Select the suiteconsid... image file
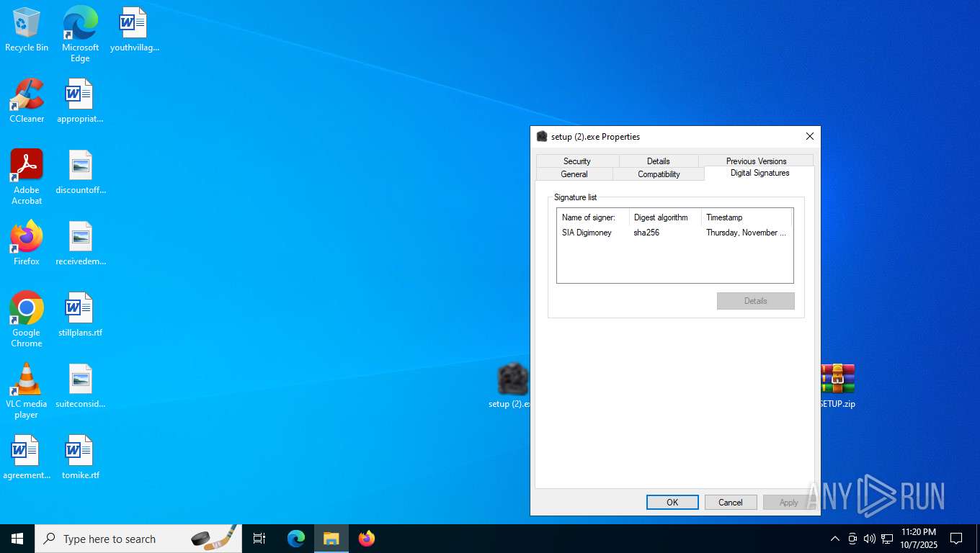This screenshot has width=980, height=553. [81, 385]
